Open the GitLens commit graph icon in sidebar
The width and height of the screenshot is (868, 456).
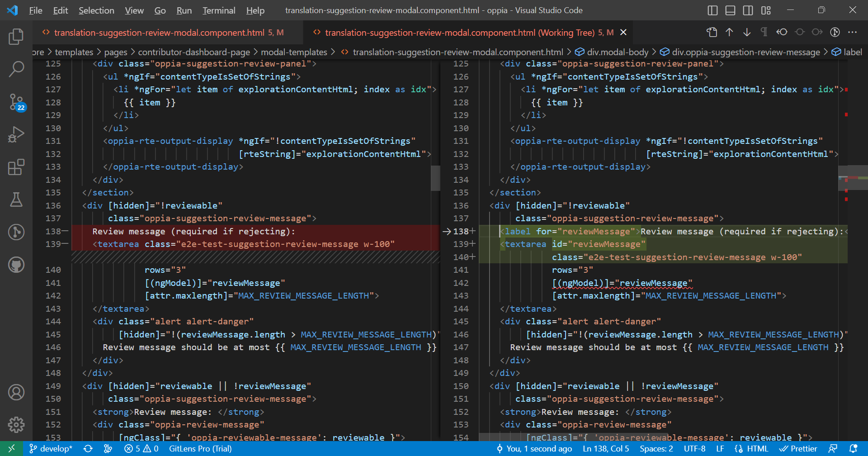(x=17, y=232)
